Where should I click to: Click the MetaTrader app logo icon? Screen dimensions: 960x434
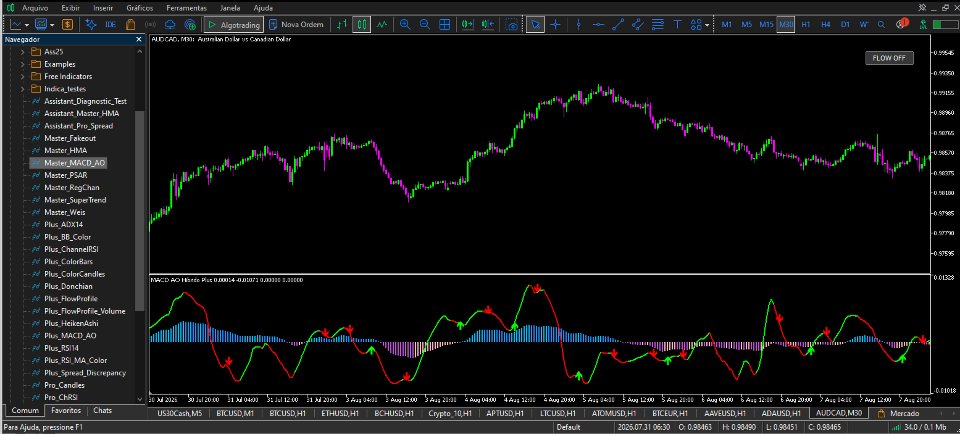(x=10, y=8)
